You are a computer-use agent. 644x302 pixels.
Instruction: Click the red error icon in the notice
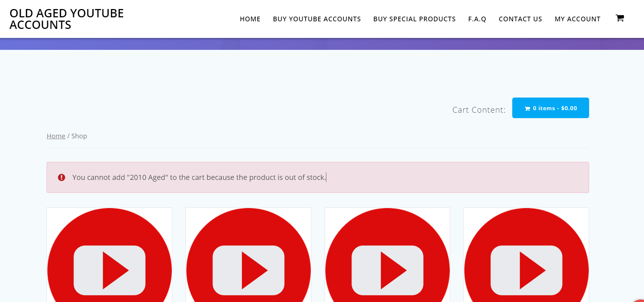tap(62, 177)
